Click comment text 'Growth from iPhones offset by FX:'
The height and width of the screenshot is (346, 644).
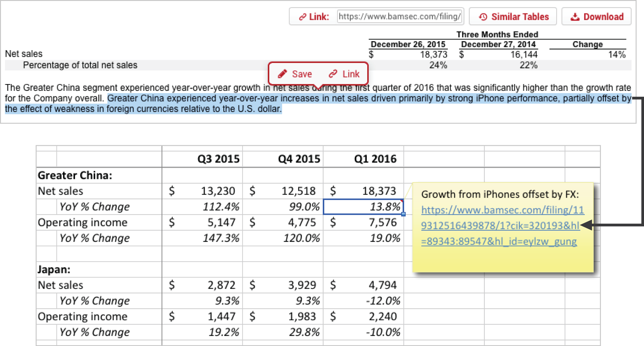tap(500, 194)
